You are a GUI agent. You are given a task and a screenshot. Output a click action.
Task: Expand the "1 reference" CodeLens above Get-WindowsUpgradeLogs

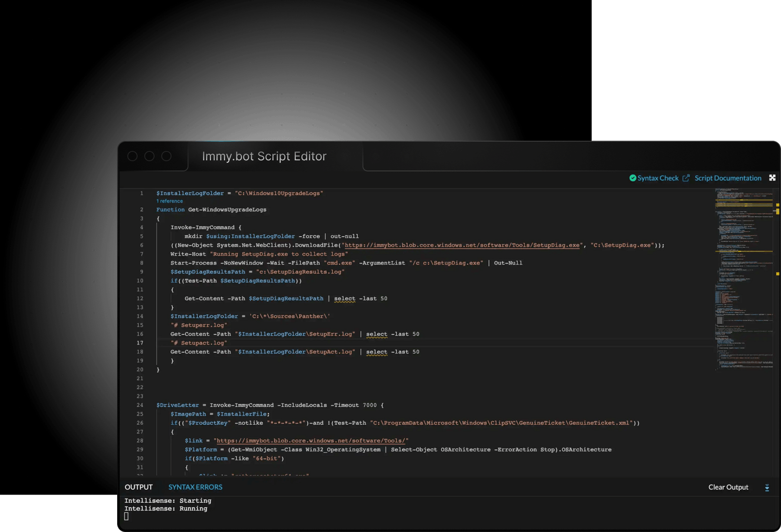[x=169, y=201]
